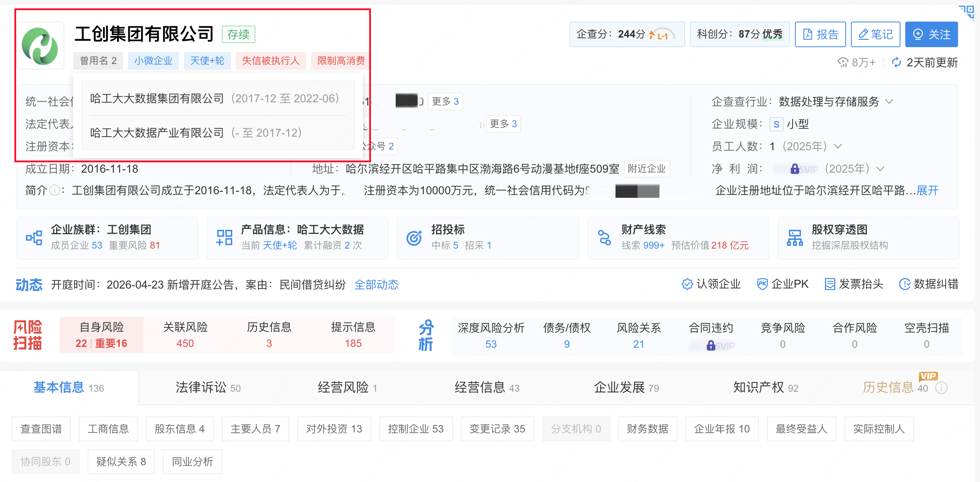Click the SVIP lock icon beside 净利润
Viewport: 980px width, 482px height.
pyautogui.click(x=795, y=169)
